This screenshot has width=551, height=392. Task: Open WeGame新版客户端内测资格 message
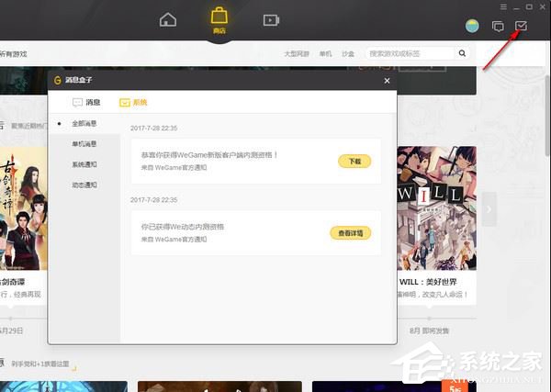pyautogui.click(x=256, y=161)
